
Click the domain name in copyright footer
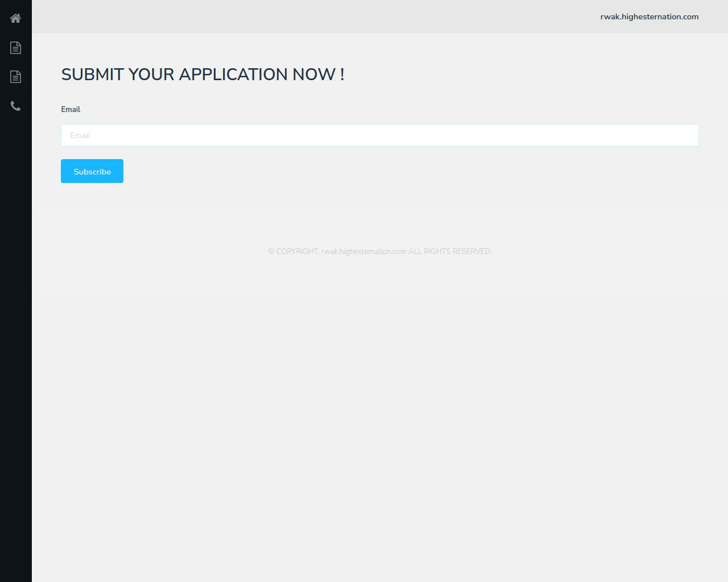coord(363,252)
